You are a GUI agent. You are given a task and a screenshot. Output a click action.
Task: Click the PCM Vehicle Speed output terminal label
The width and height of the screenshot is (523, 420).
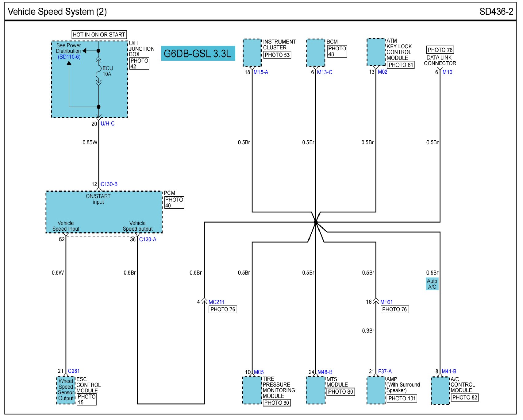point(137,226)
